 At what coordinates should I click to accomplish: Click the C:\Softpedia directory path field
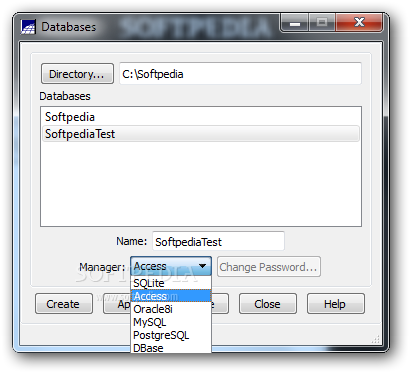[240, 74]
